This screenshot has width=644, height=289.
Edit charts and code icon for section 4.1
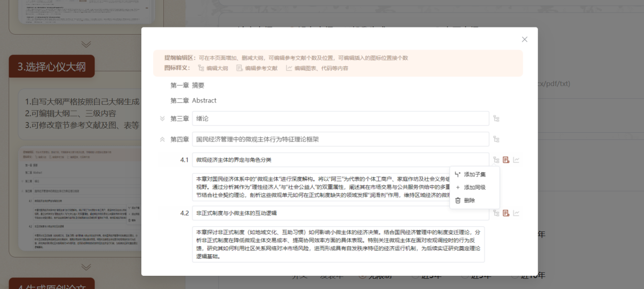(516, 160)
